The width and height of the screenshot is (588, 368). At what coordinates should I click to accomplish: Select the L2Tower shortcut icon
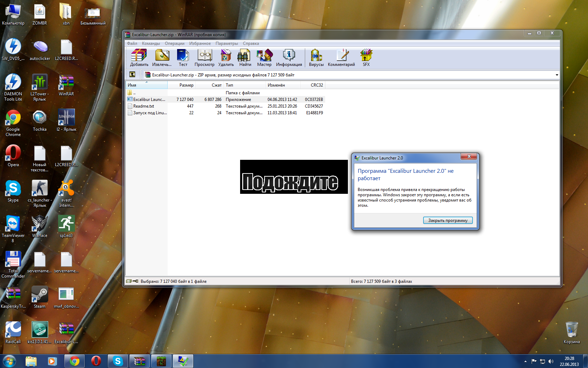point(40,88)
